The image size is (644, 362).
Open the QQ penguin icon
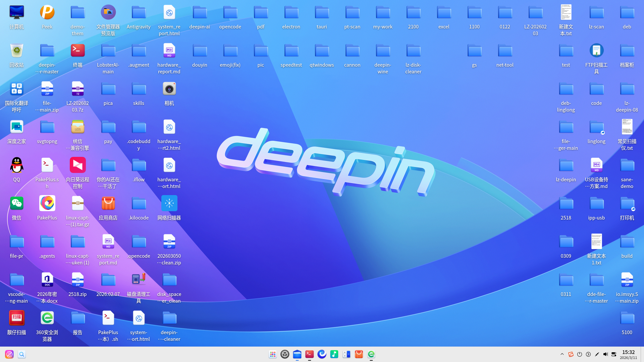click(x=16, y=165)
